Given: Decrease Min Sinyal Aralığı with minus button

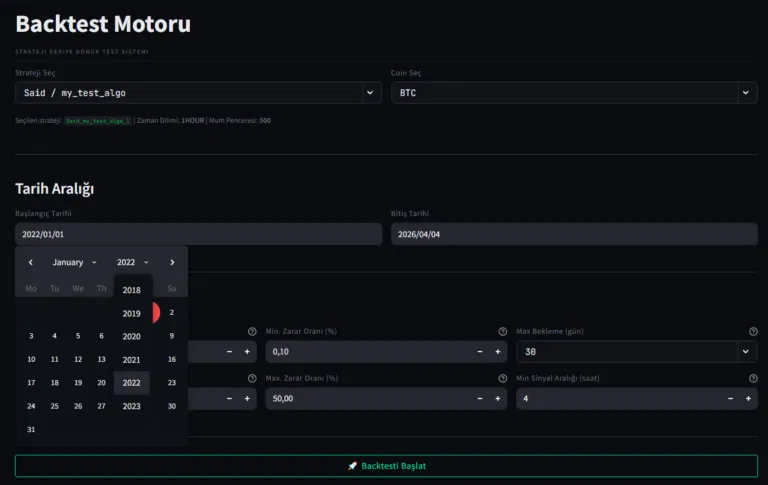Looking at the screenshot, I should coord(729,398).
